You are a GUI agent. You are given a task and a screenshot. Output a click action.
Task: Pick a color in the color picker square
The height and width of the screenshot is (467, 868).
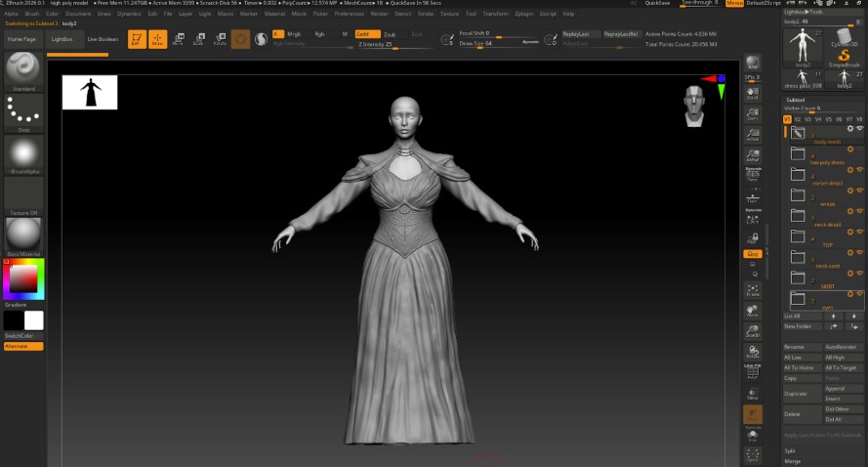point(23,279)
